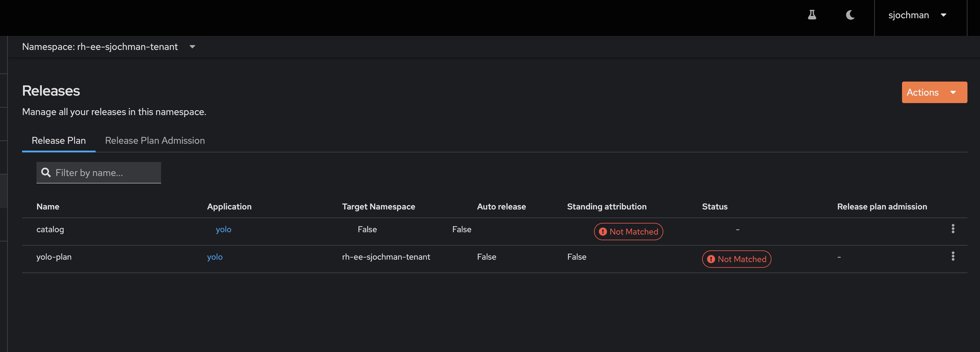The image size is (980, 352).
Task: Click the search magnifier icon
Action: 46,173
